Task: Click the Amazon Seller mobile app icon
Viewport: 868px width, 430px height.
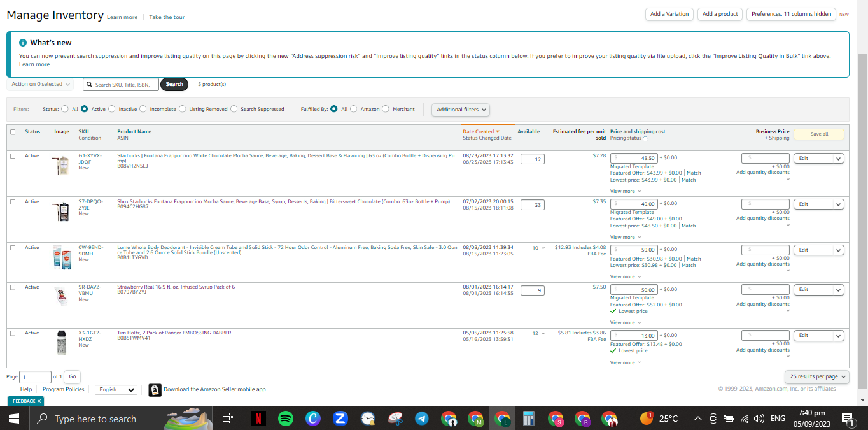Action: pos(155,389)
